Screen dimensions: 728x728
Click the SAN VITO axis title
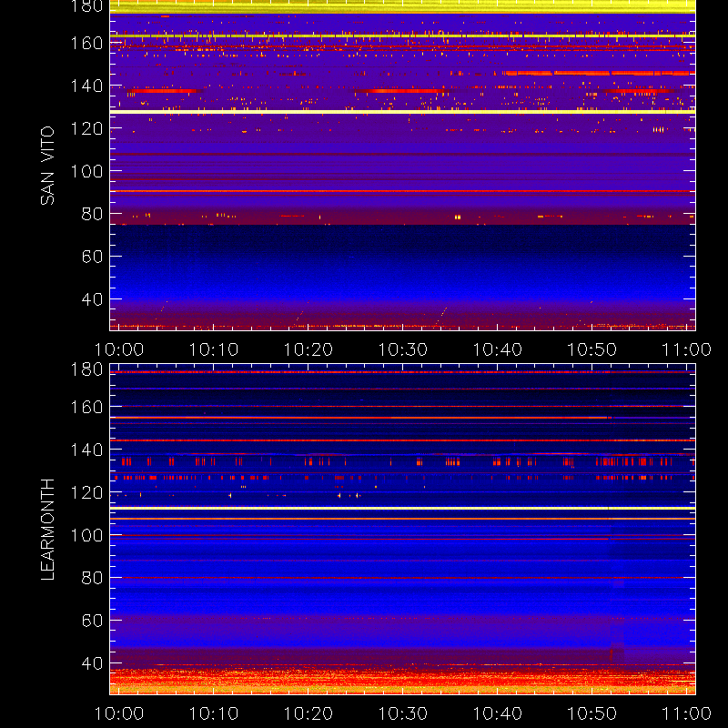tap(47, 166)
